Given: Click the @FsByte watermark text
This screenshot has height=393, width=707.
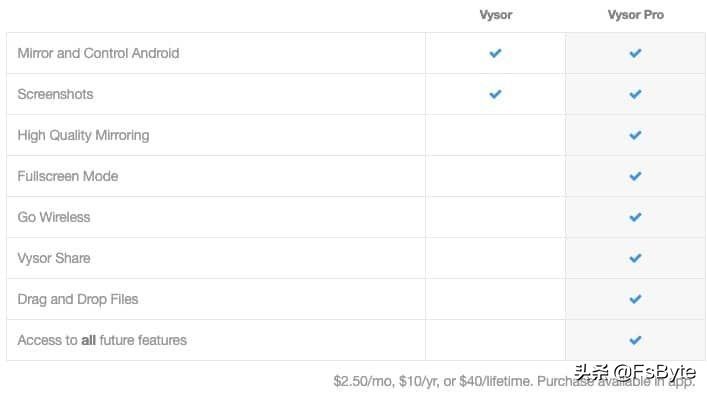Looking at the screenshot, I should pos(654,372).
